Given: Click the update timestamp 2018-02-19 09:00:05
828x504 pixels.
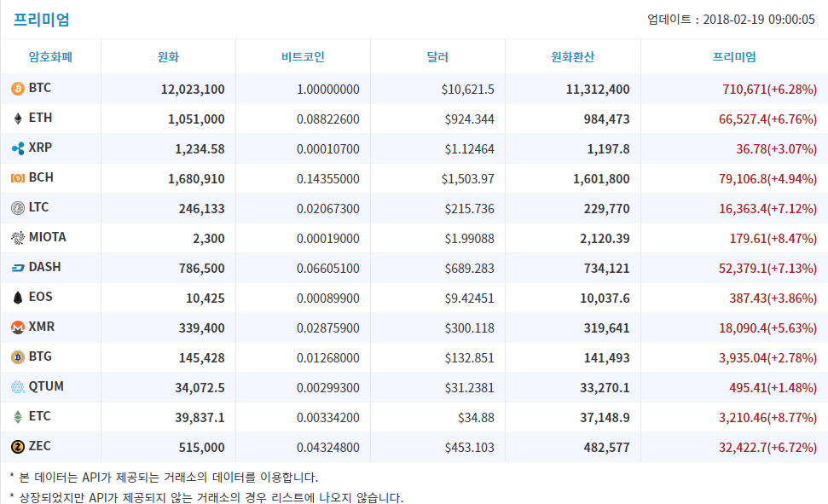Looking at the screenshot, I should click(x=759, y=20).
